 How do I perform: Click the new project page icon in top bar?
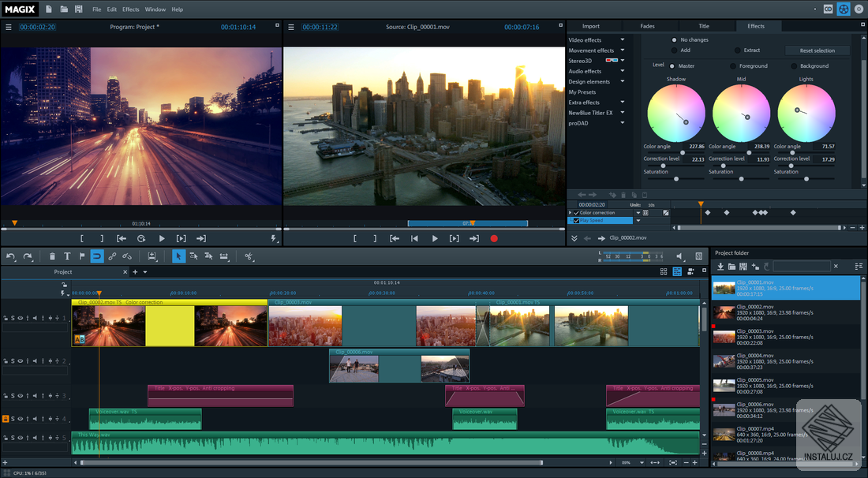coord(49,9)
